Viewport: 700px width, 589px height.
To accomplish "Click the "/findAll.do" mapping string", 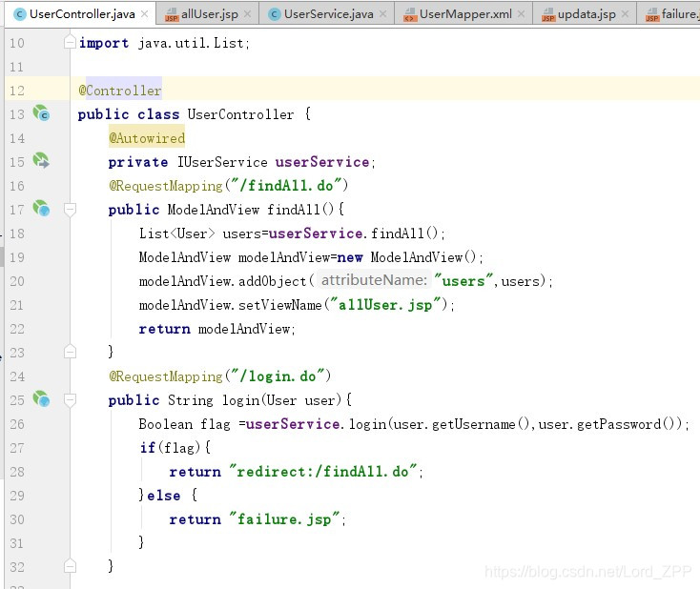I will (286, 185).
